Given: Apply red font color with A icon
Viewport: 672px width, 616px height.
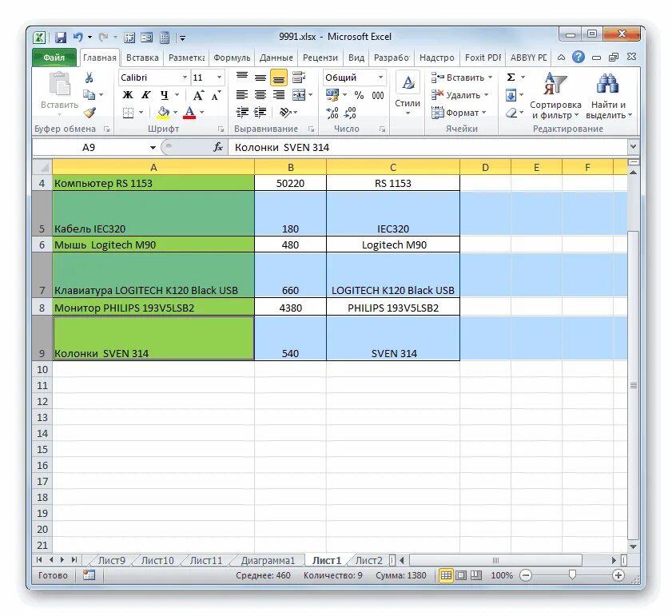Looking at the screenshot, I should coord(189,113).
